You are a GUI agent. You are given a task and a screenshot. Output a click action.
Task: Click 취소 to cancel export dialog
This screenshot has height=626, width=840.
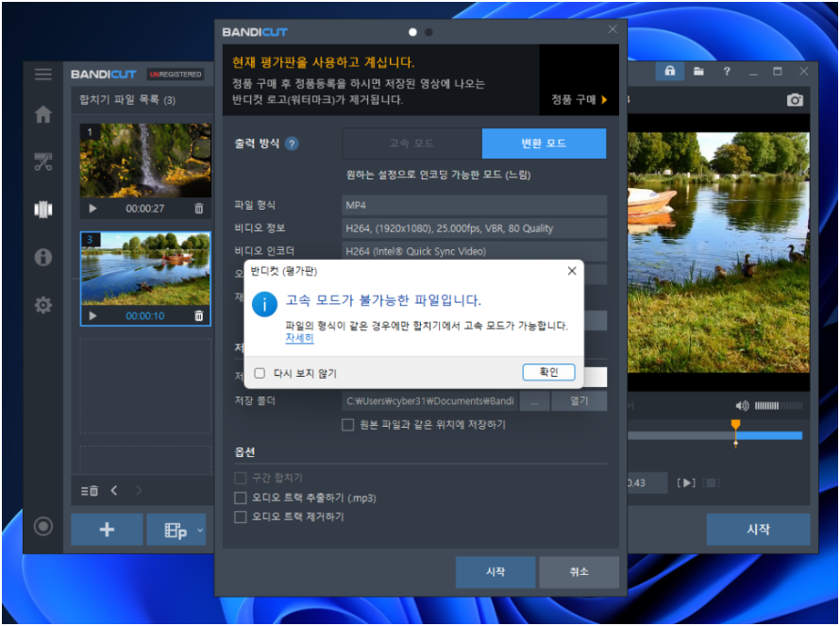(580, 572)
